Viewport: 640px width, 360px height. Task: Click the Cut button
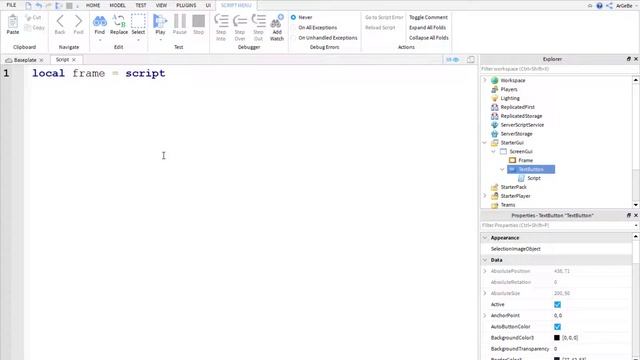[x=33, y=18]
